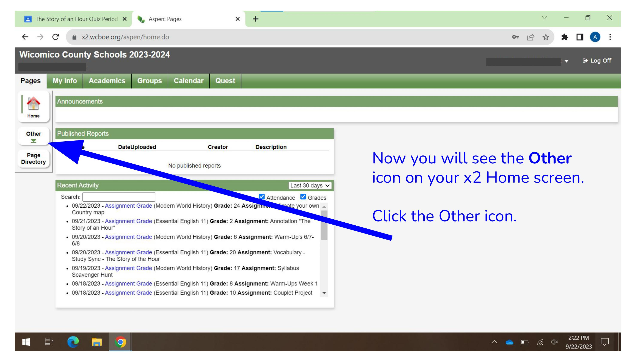This screenshot has width=644, height=362.
Task: Open the Page Directory button
Action: (x=33, y=158)
